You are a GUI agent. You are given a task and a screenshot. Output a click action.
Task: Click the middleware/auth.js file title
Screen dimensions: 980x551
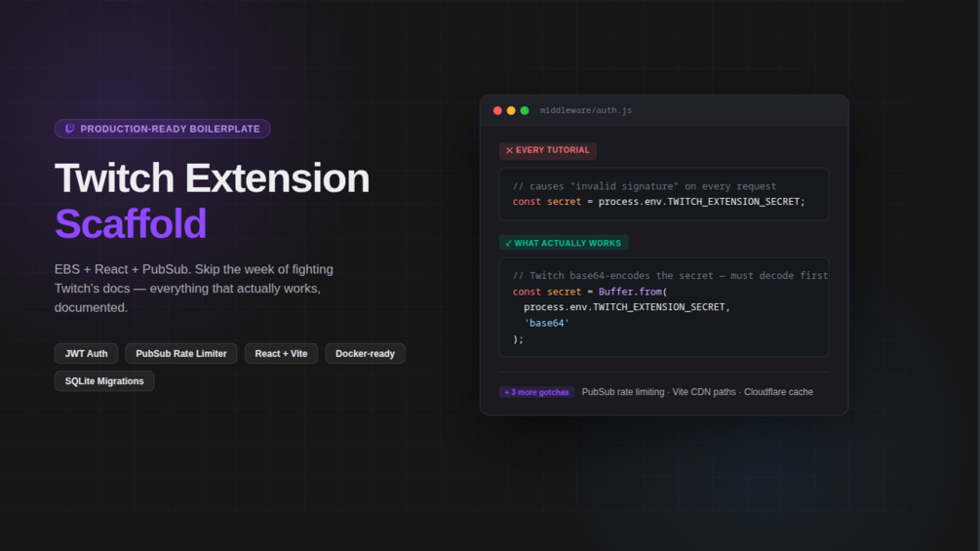(x=586, y=110)
